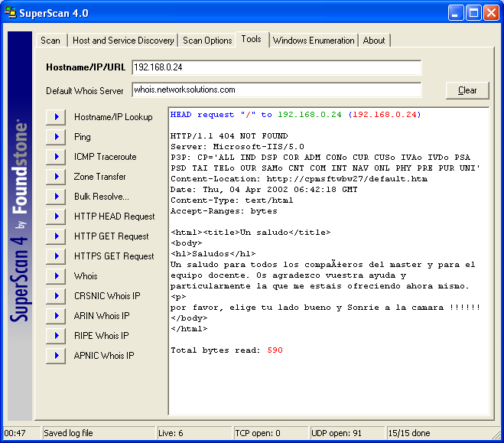
Task: Execute the HTTPS GET Request arrow
Action: click(56, 256)
